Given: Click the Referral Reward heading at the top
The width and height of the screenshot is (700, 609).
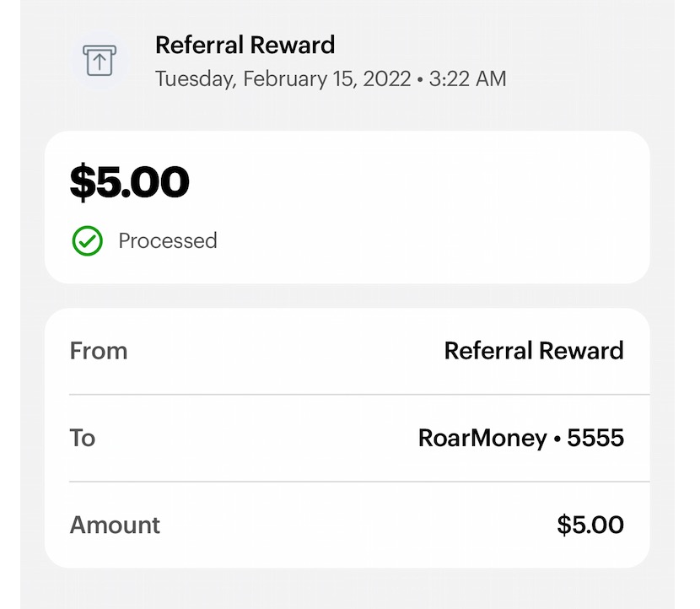Looking at the screenshot, I should click(x=245, y=45).
